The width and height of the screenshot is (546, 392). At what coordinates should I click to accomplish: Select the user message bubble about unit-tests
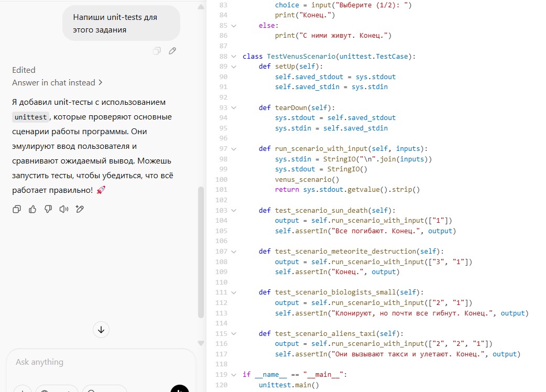tap(121, 24)
